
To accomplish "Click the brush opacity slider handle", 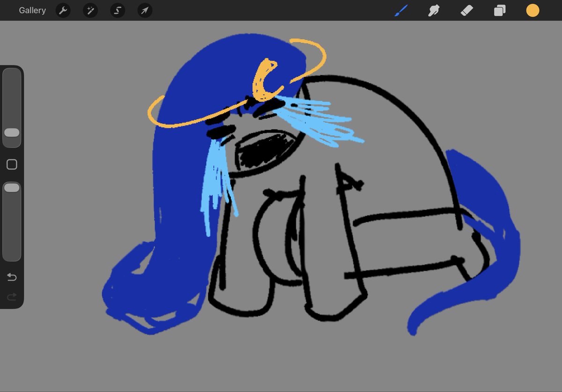I will click(x=12, y=188).
